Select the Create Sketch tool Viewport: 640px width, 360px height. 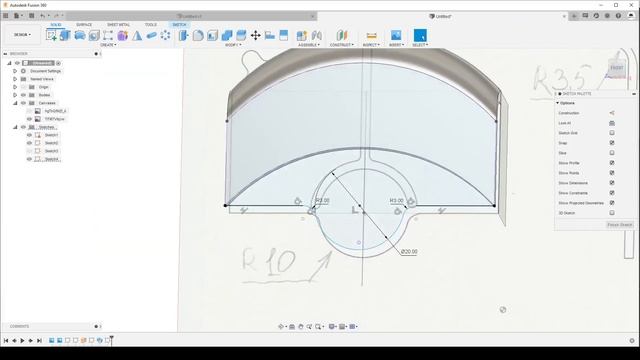coord(51,36)
